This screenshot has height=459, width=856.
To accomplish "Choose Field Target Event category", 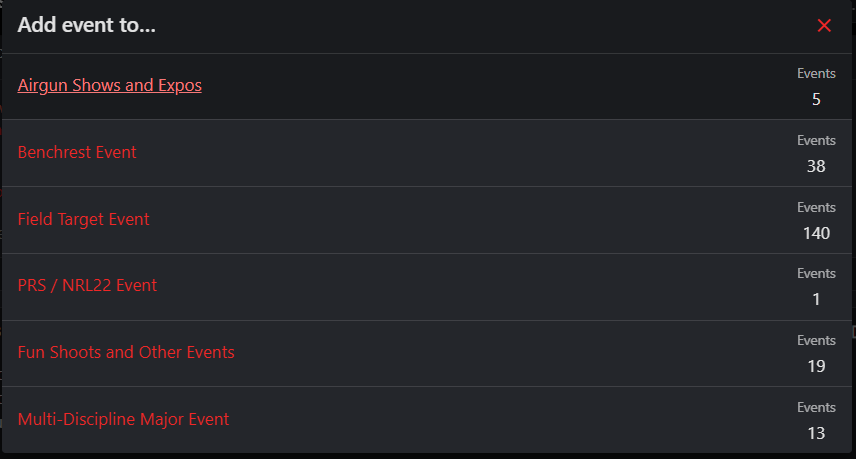I will tap(83, 219).
